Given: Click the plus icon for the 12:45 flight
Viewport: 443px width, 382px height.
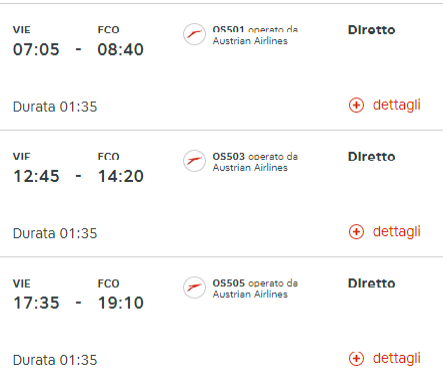Looking at the screenshot, I should [x=356, y=232].
